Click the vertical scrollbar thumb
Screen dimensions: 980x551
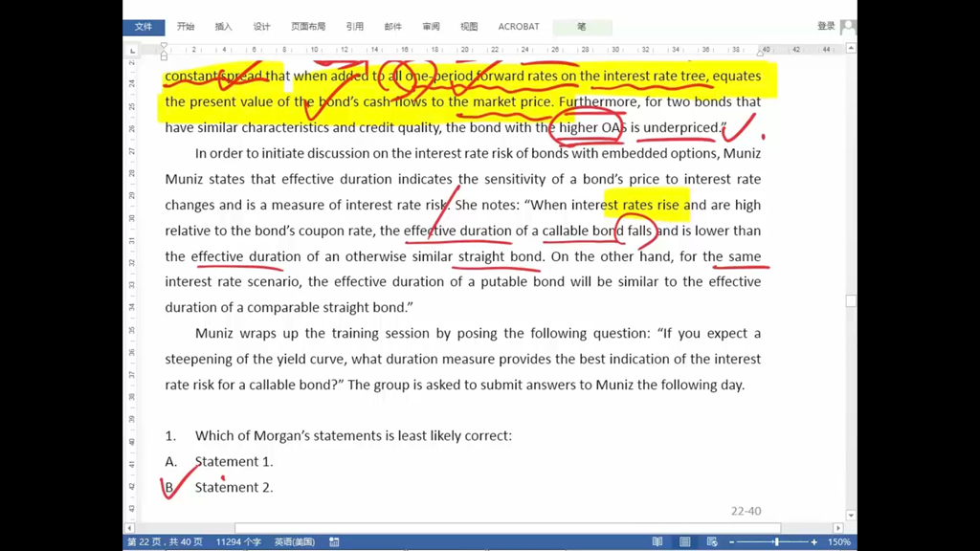(x=851, y=301)
